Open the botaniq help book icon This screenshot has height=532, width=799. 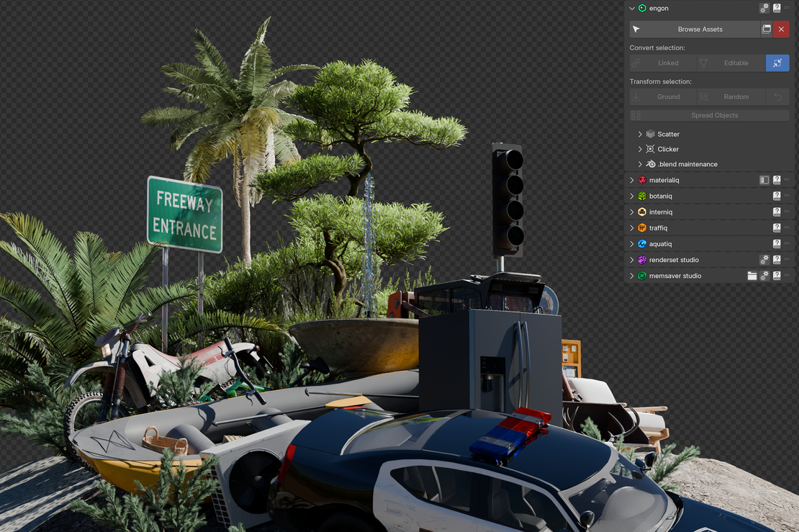click(777, 196)
